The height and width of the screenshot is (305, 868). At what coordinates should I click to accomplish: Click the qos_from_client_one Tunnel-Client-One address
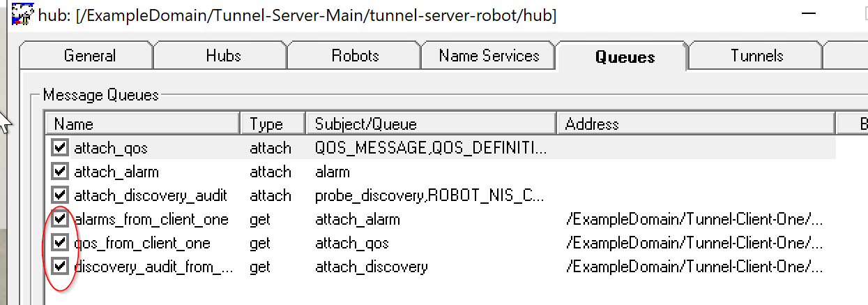[694, 243]
